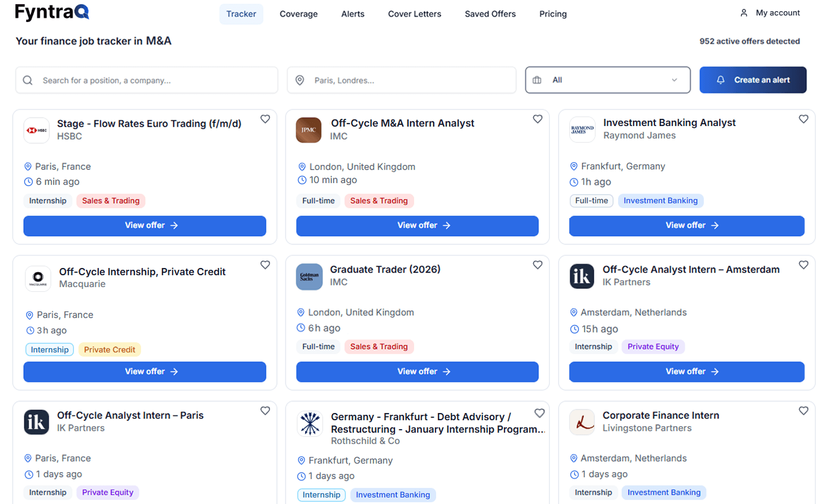Click Create an alert button

tap(753, 80)
